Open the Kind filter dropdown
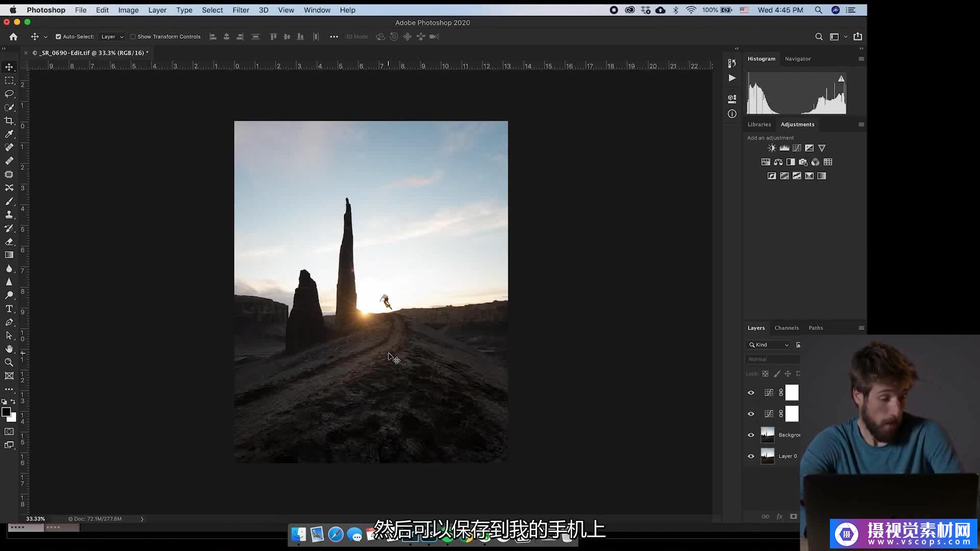 point(769,345)
